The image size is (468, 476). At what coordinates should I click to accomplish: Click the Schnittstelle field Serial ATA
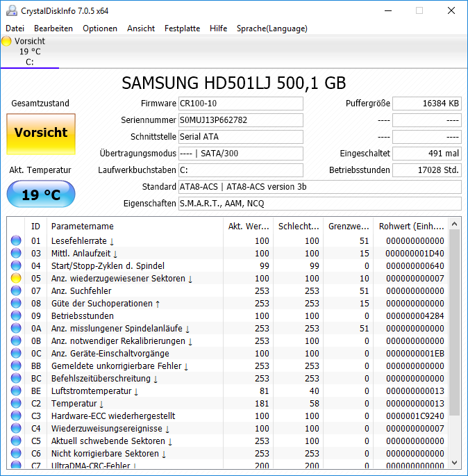(x=241, y=137)
